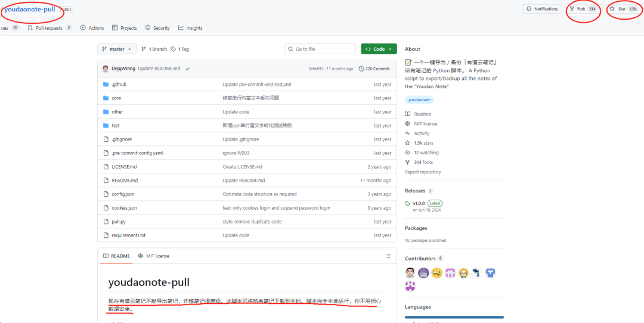The image size is (644, 323).
Task: Select the MIT license tab
Action: pos(154,256)
